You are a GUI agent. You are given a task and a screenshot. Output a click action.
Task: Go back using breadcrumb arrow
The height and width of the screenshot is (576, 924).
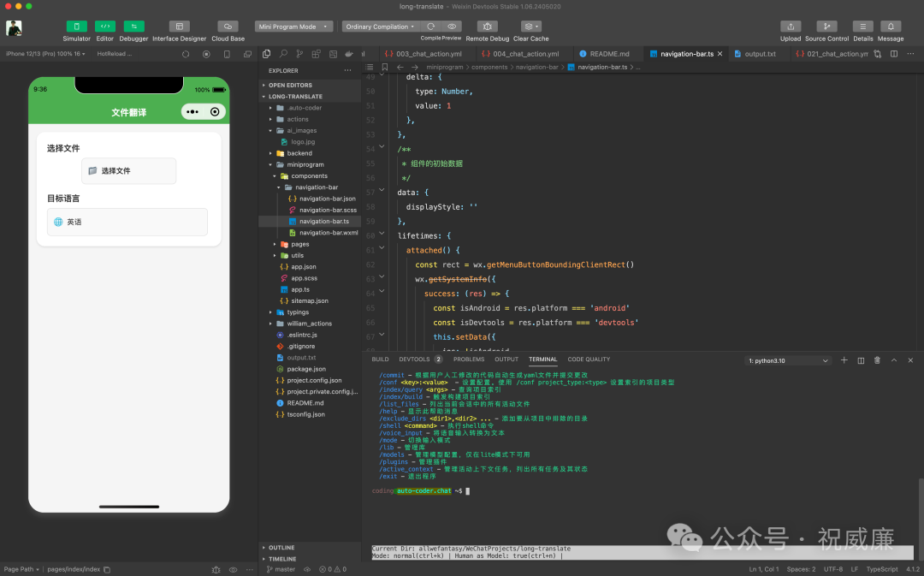click(x=400, y=68)
